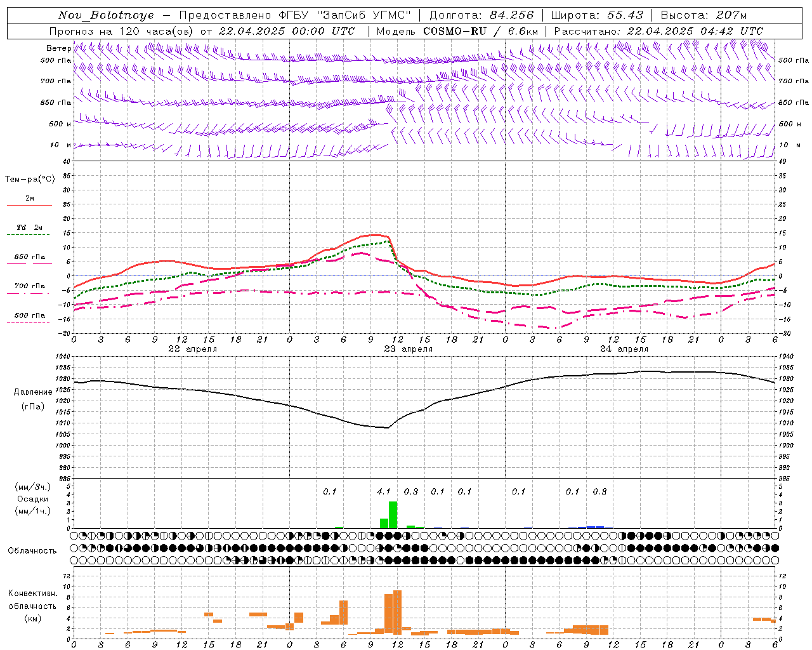Click the pressure curve minimum on 23 апреля
The height and width of the screenshot is (650, 812).
(x=387, y=428)
